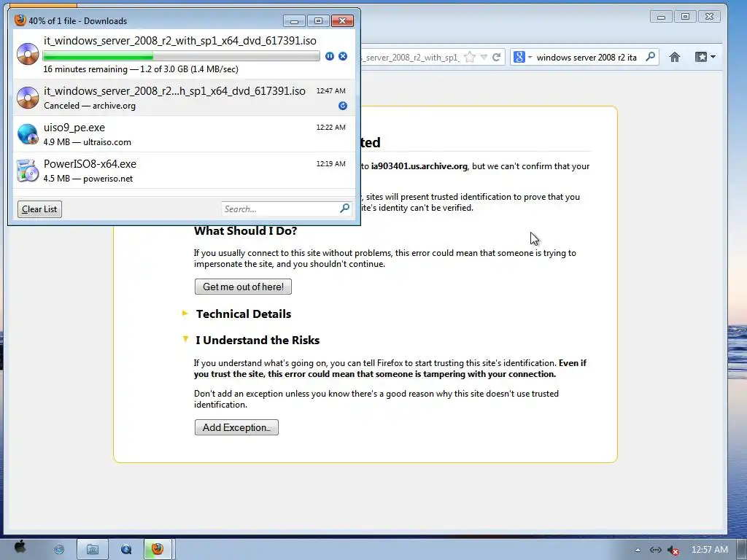Clear the downloads list
The image size is (747, 560).
[x=39, y=209]
